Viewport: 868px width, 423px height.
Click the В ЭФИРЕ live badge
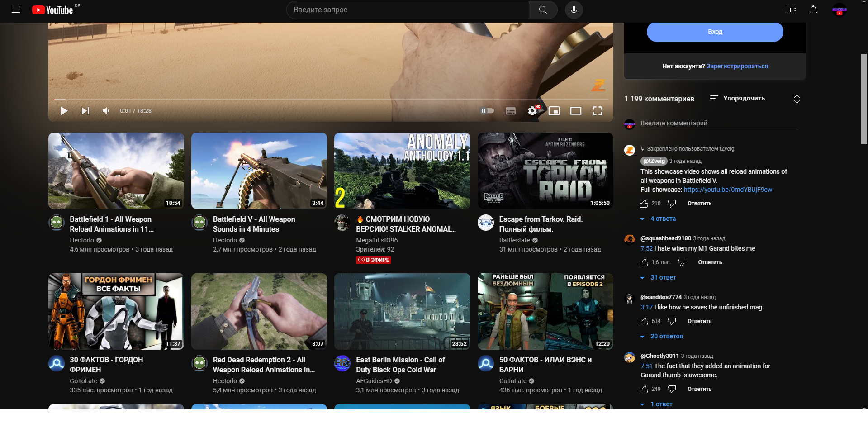coord(374,260)
